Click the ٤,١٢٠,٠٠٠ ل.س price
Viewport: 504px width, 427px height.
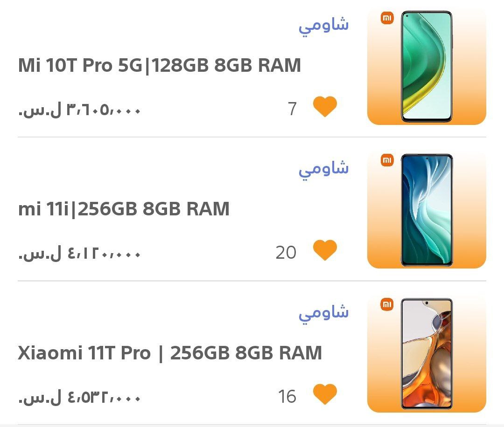[x=79, y=254]
